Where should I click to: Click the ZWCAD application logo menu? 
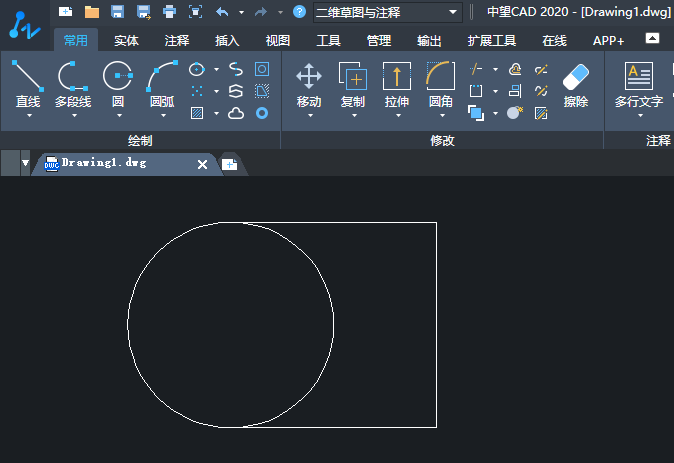[25, 26]
